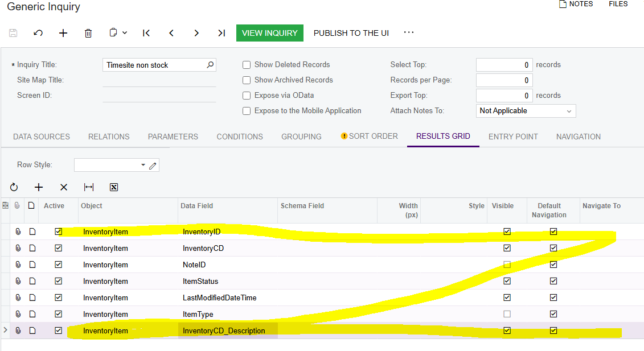
Task: Uncheck Visible for ItemStatus row
Action: [507, 281]
